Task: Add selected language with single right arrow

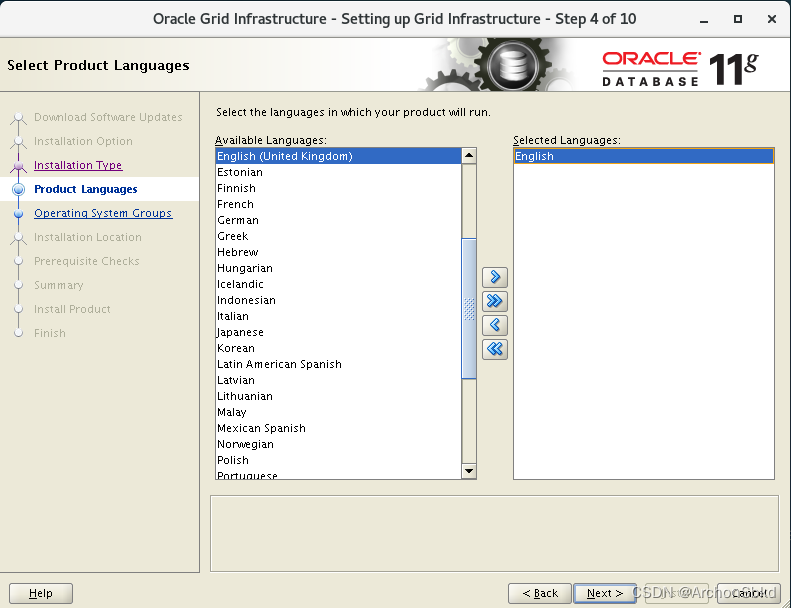Action: click(494, 277)
